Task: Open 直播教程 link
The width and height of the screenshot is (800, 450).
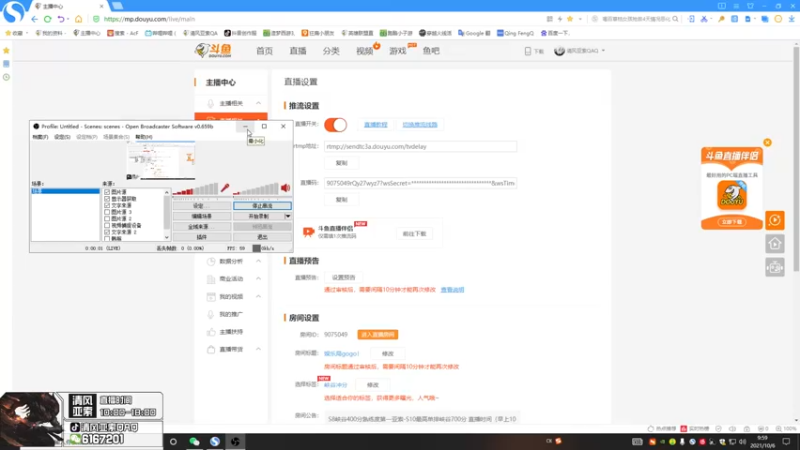Action: point(376,124)
